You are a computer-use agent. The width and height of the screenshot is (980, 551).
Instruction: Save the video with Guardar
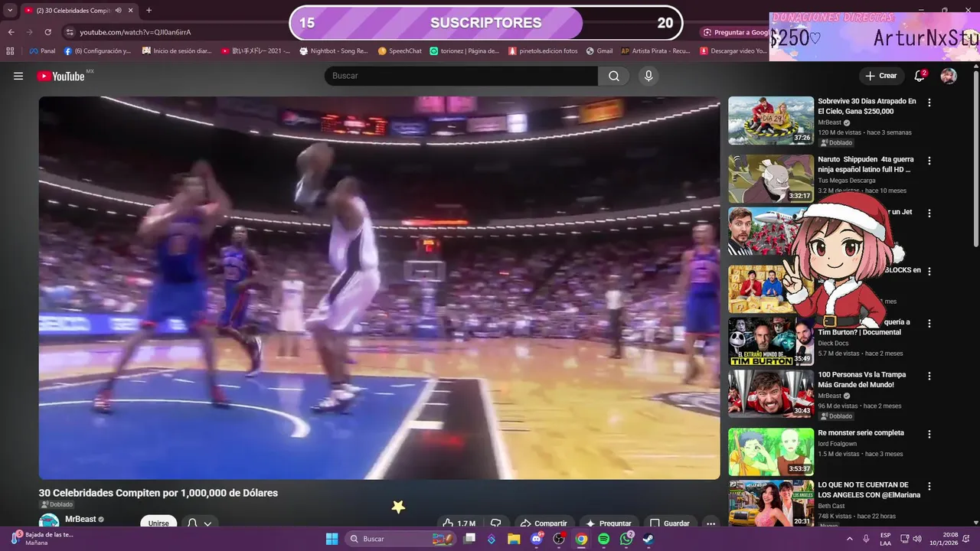[x=670, y=522]
